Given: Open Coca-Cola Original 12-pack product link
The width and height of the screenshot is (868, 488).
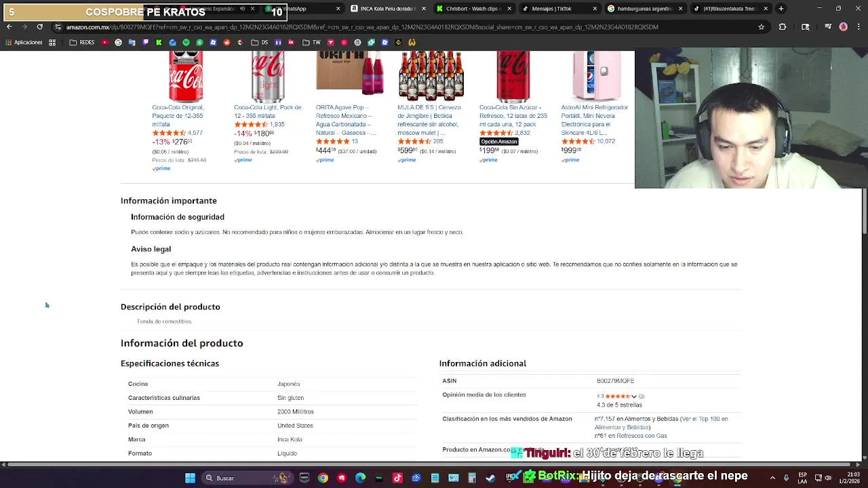Looking at the screenshot, I should pyautogui.click(x=178, y=115).
